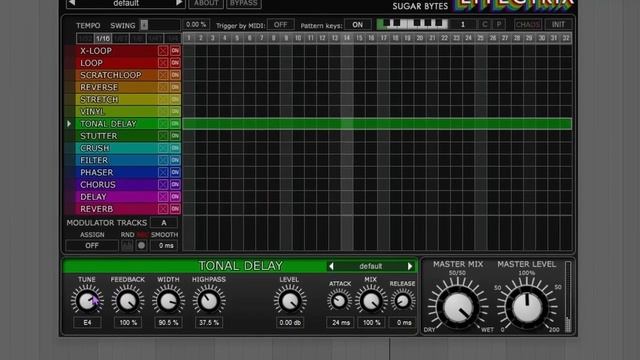Click the INIT button
The width and height of the screenshot is (640, 360).
[558, 24]
